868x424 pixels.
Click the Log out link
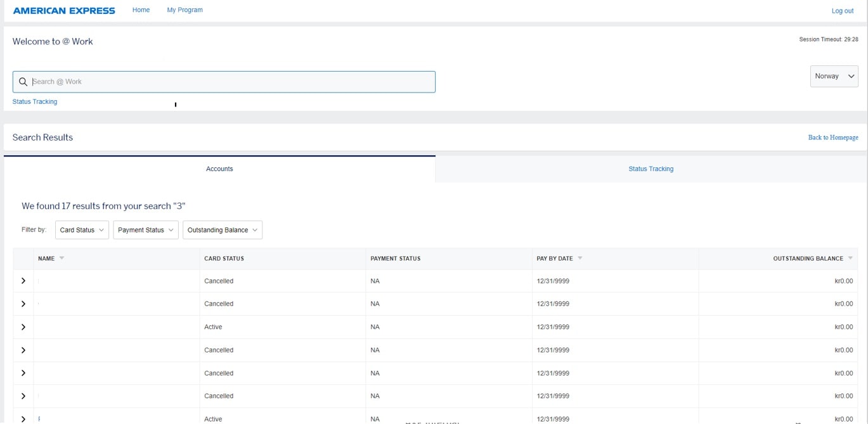[x=842, y=11]
